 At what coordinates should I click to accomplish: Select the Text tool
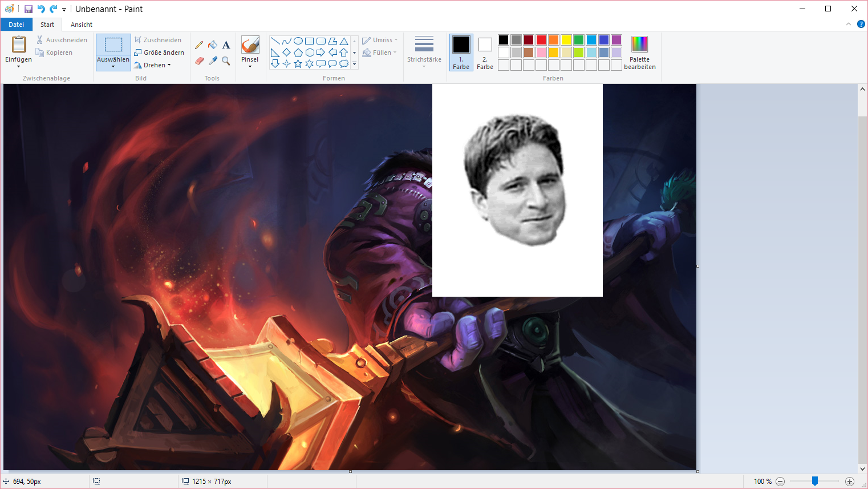(226, 45)
